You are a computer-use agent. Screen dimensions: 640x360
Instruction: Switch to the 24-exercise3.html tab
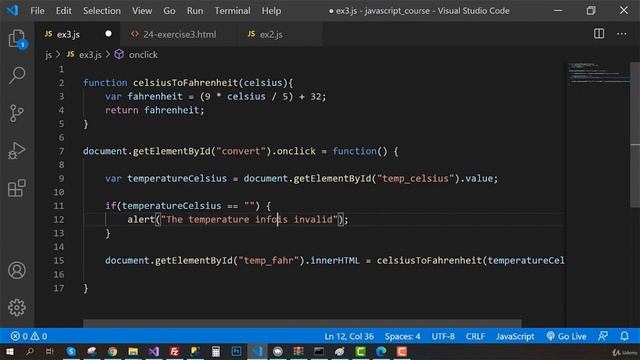(x=179, y=34)
